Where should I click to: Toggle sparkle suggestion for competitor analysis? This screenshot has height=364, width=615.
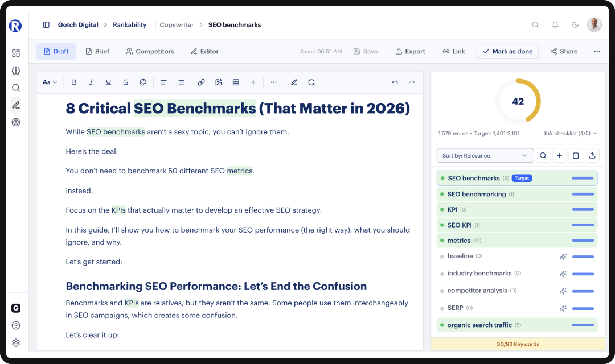563,291
